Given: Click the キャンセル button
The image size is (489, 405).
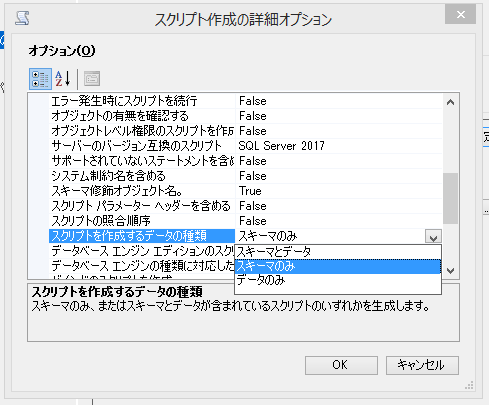Looking at the screenshot, I should pyautogui.click(x=422, y=365).
